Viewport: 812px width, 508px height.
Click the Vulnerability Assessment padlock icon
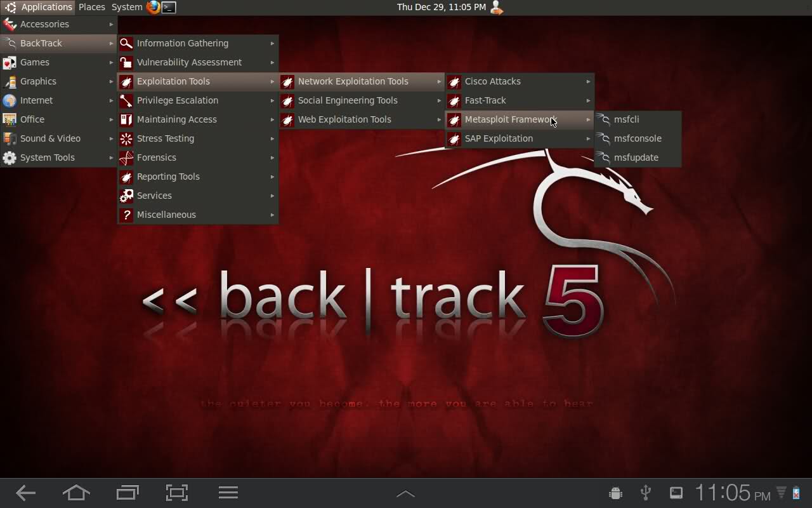tap(126, 62)
